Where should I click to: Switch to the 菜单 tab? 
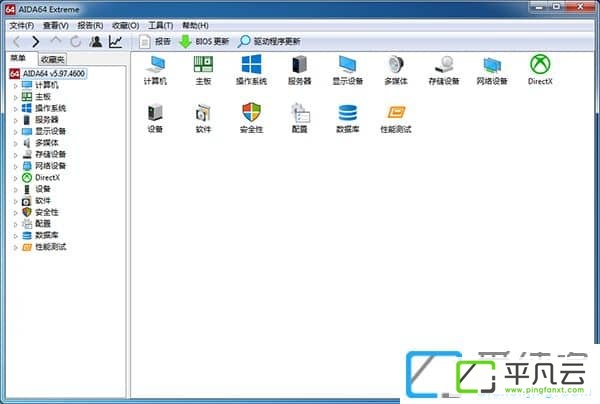coord(18,58)
